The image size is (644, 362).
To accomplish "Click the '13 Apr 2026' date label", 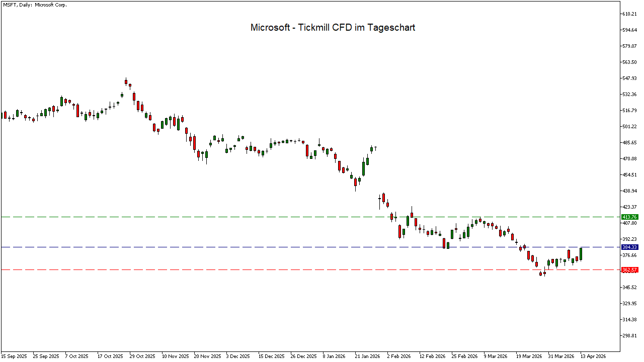I will tap(594, 356).
